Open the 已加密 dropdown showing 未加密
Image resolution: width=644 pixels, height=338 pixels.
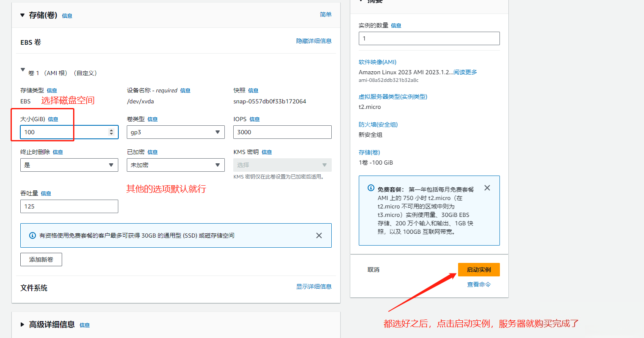click(175, 165)
